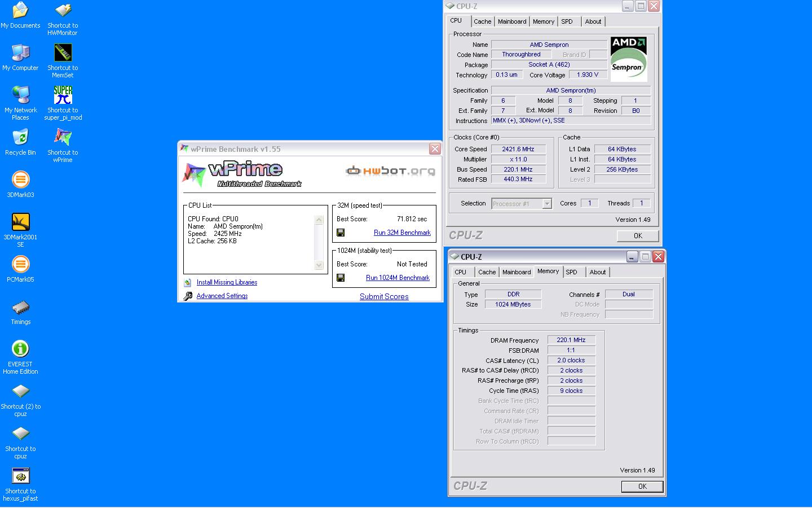Open About tab in lower CPU-Z window
The width and height of the screenshot is (812, 508).
click(598, 272)
